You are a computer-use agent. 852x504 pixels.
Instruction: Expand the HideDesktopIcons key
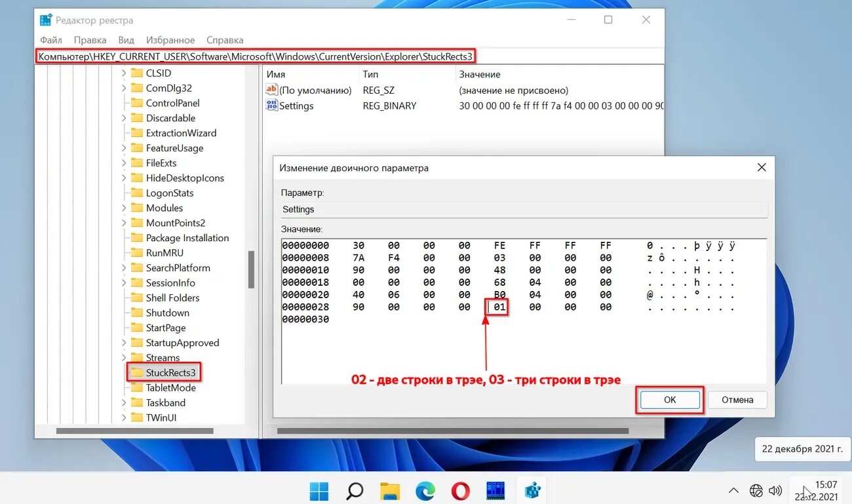coord(124,178)
